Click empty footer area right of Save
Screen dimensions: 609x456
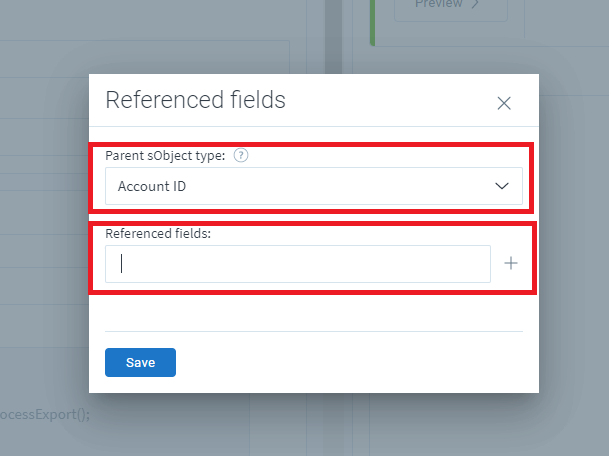[x=350, y=362]
